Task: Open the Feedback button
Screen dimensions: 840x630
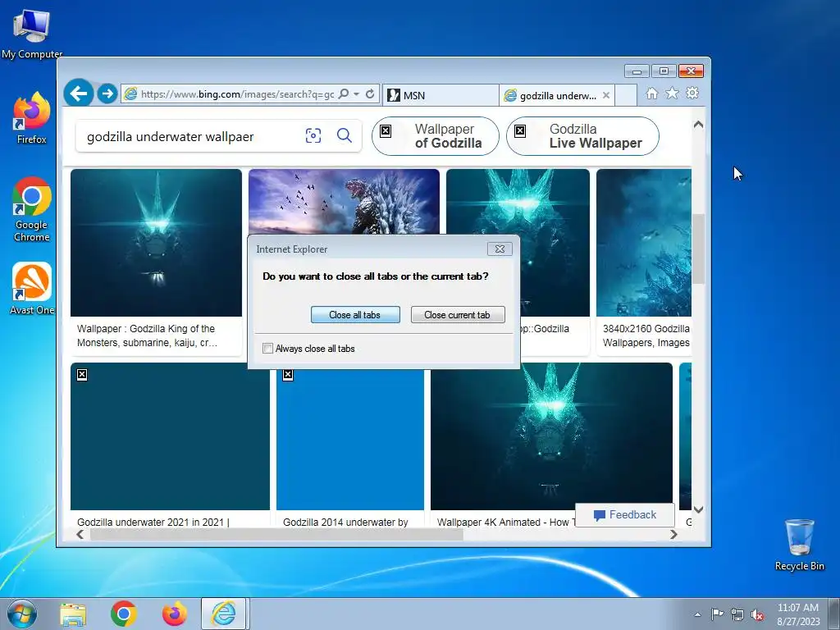Action: (624, 515)
